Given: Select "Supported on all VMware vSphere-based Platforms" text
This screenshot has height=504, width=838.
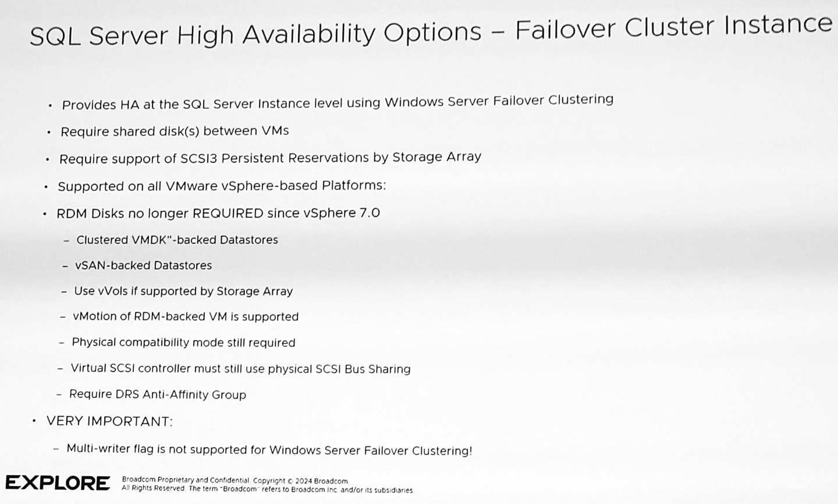Looking at the screenshot, I should (222, 186).
